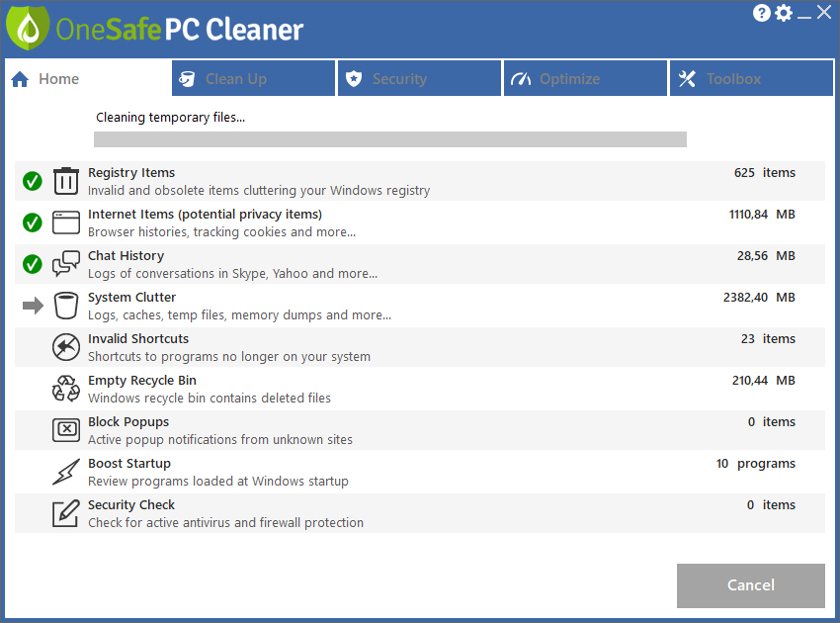Click the Clean Up bucket icon
Image resolution: width=840 pixels, height=623 pixels.
pyautogui.click(x=187, y=79)
